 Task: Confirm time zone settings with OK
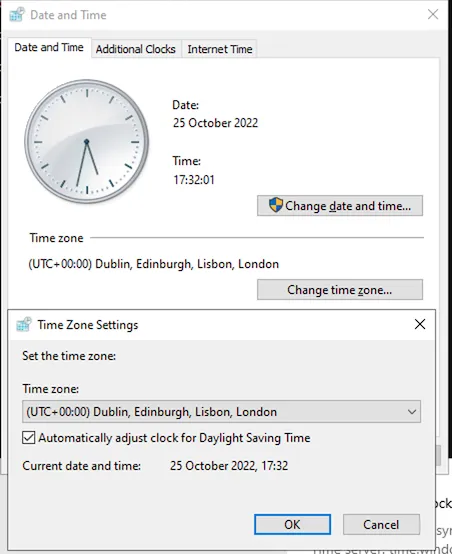(293, 524)
